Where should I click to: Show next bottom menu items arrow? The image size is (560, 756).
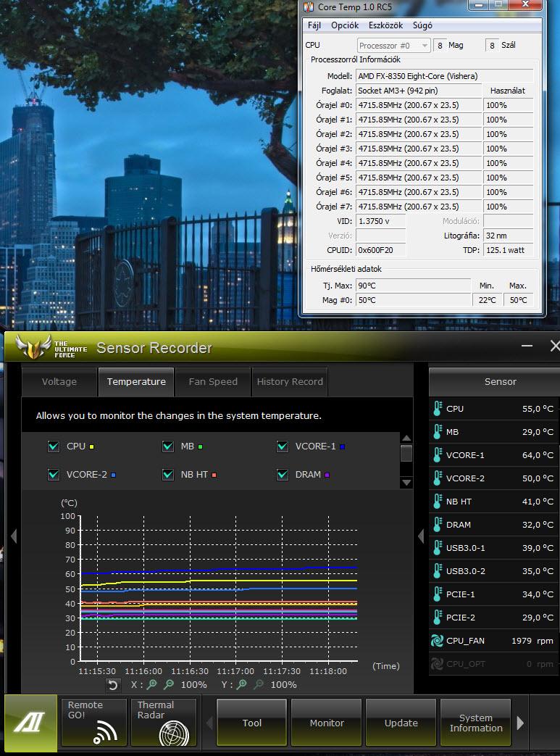click(520, 723)
